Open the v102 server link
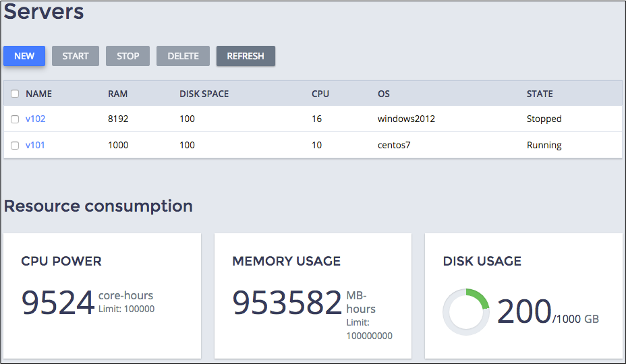626x364 pixels. pyautogui.click(x=35, y=119)
